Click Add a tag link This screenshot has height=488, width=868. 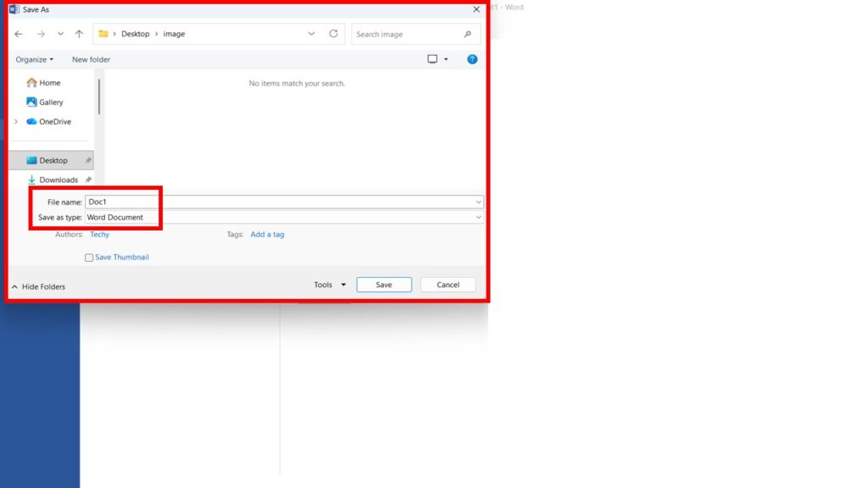(x=267, y=235)
